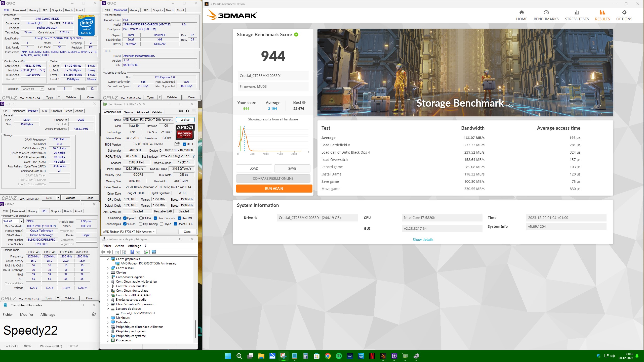Toggle the PhysX checkbox
This screenshot has width=644, height=362.
[161, 224]
